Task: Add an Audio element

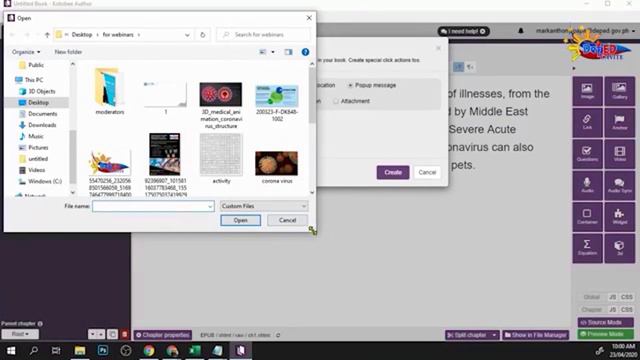Action: click(587, 185)
